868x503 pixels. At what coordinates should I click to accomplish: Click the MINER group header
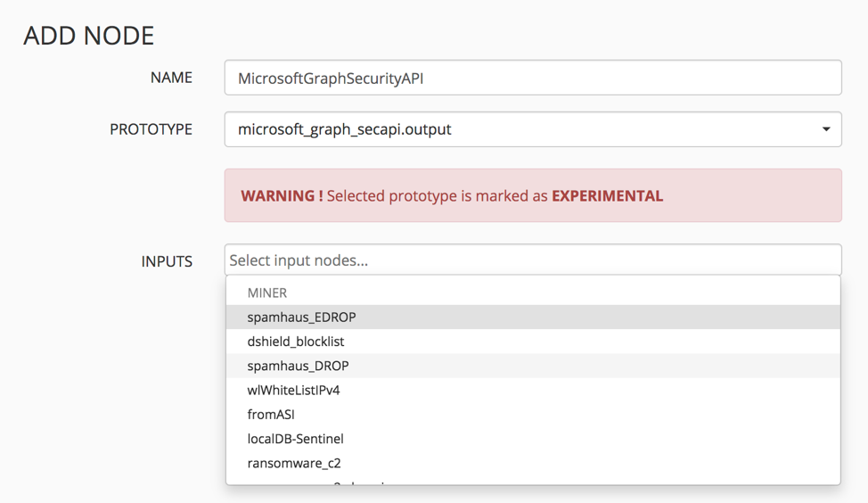pos(267,293)
